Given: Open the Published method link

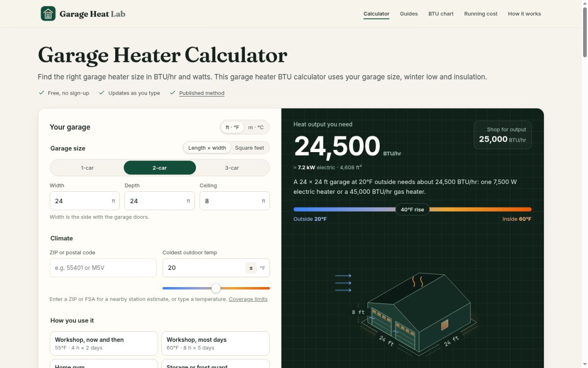Looking at the screenshot, I should pos(202,93).
